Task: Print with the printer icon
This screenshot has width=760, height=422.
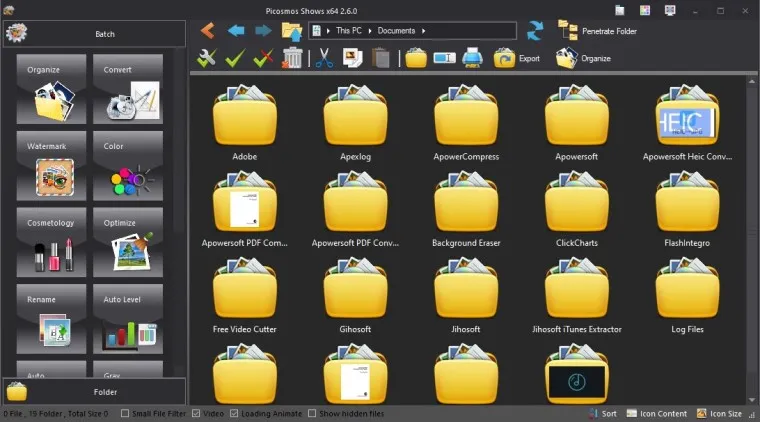Action: click(472, 58)
